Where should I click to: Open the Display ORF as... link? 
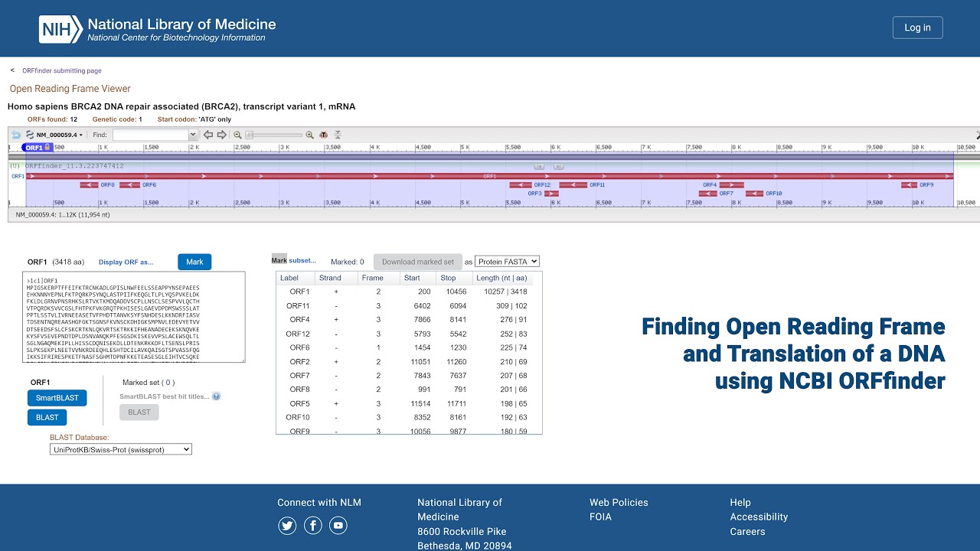(126, 262)
